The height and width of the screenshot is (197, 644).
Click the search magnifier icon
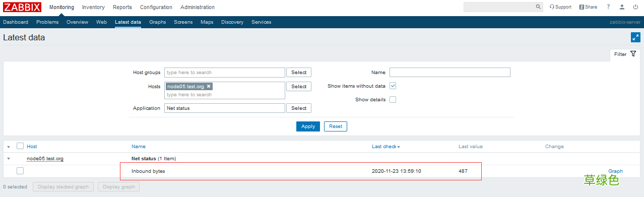[x=538, y=7]
